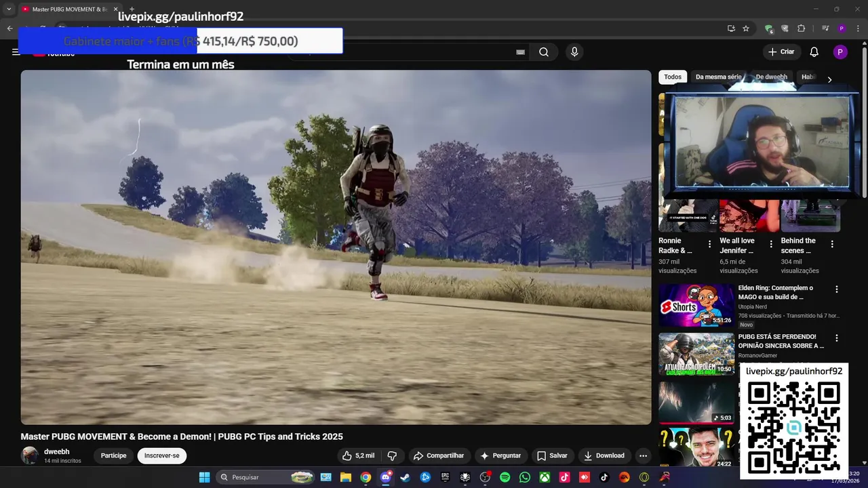Open Epic Games Launcher from the taskbar

pos(446,477)
